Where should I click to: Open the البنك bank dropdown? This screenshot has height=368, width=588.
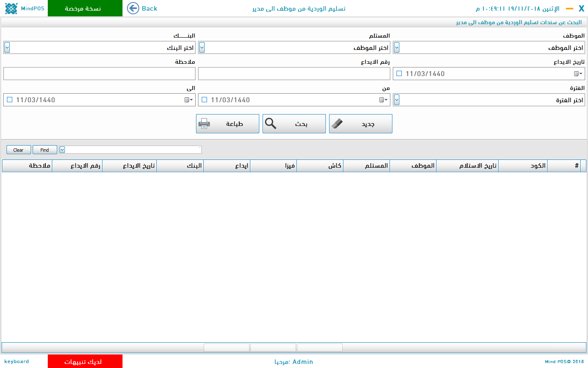tap(7, 47)
